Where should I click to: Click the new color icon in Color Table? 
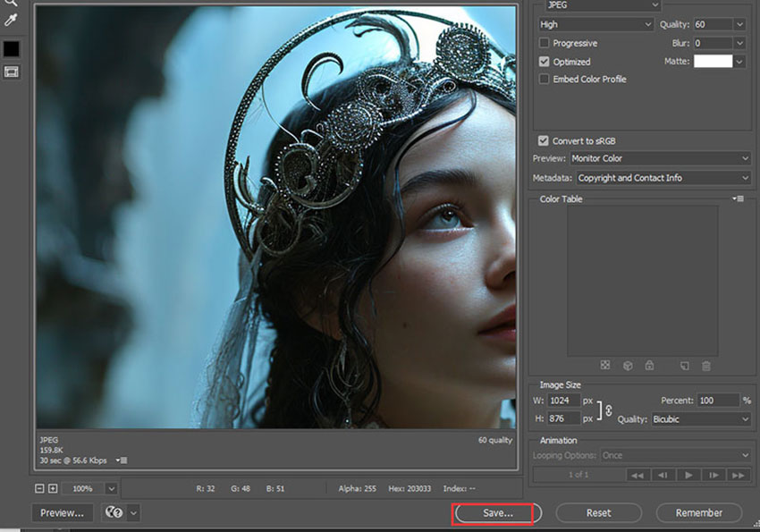684,366
